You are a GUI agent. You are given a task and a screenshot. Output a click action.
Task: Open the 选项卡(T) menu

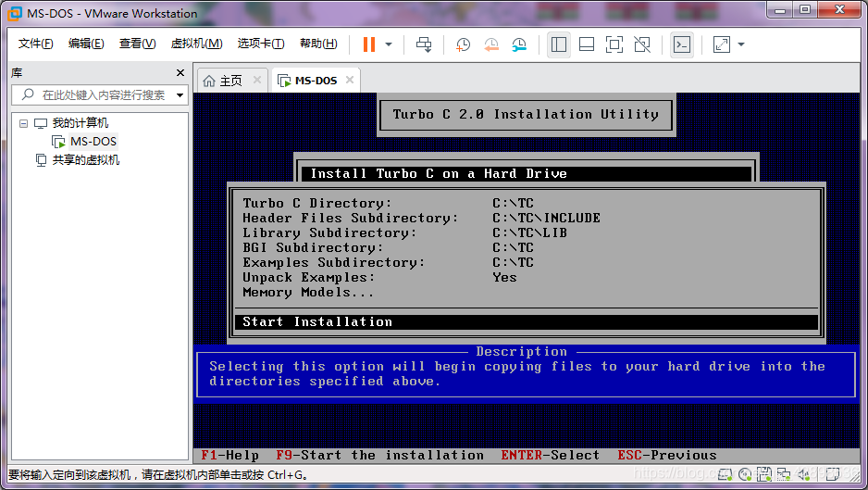tap(261, 44)
